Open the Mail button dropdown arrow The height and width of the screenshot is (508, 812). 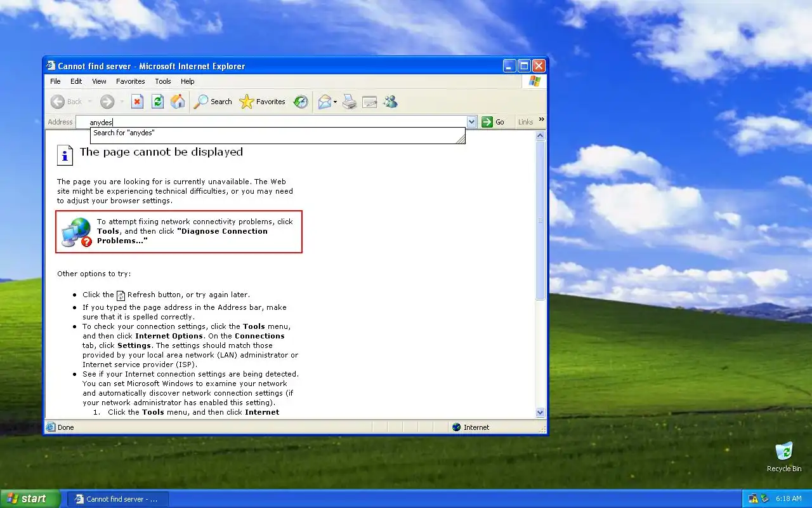pos(335,102)
